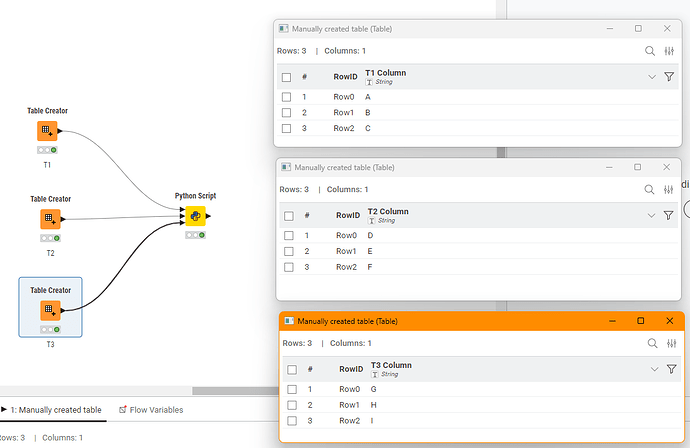Image resolution: width=690 pixels, height=448 pixels.
Task: Open search in the T1 table window
Action: (650, 51)
